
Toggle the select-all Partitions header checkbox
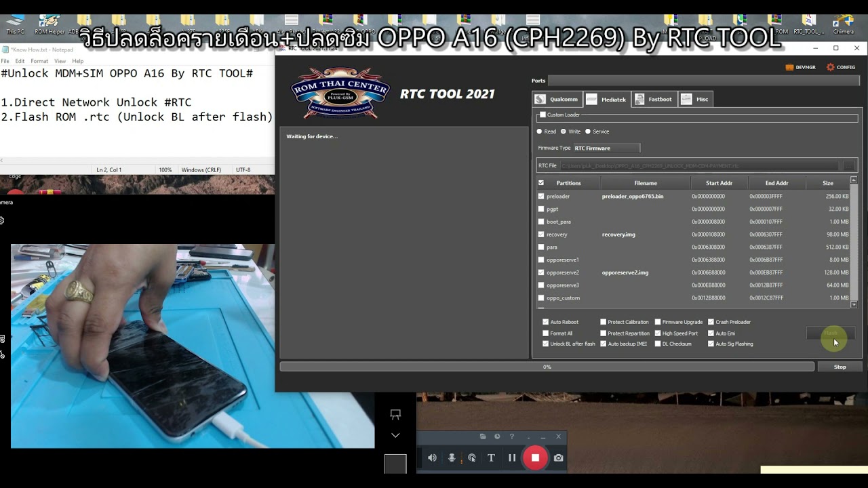(540, 183)
